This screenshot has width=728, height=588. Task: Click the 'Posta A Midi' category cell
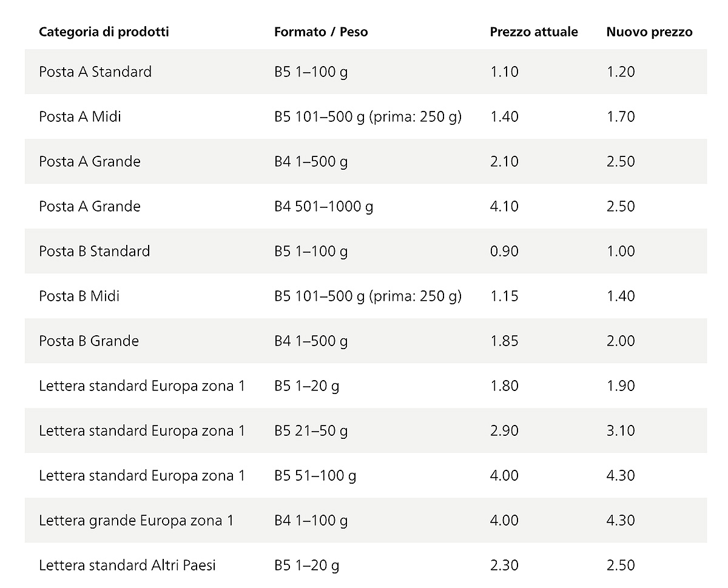click(80, 117)
